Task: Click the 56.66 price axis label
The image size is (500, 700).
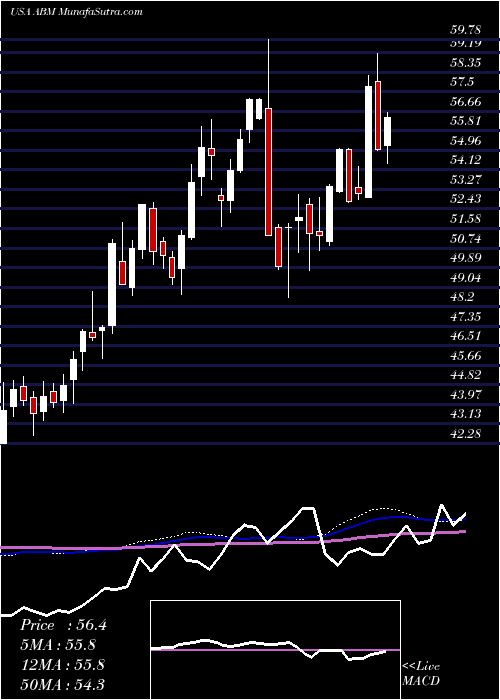Action: click(x=466, y=102)
